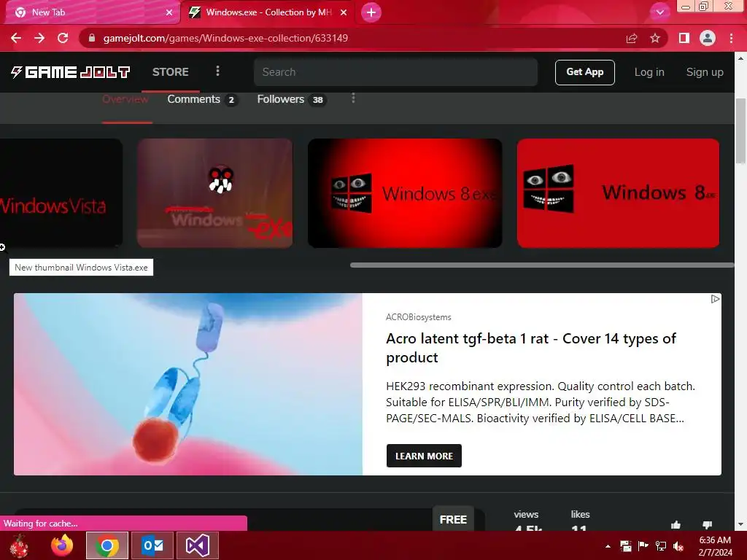The height and width of the screenshot is (560, 747).
Task: Open Visual Studio from the taskbar
Action: 197,545
